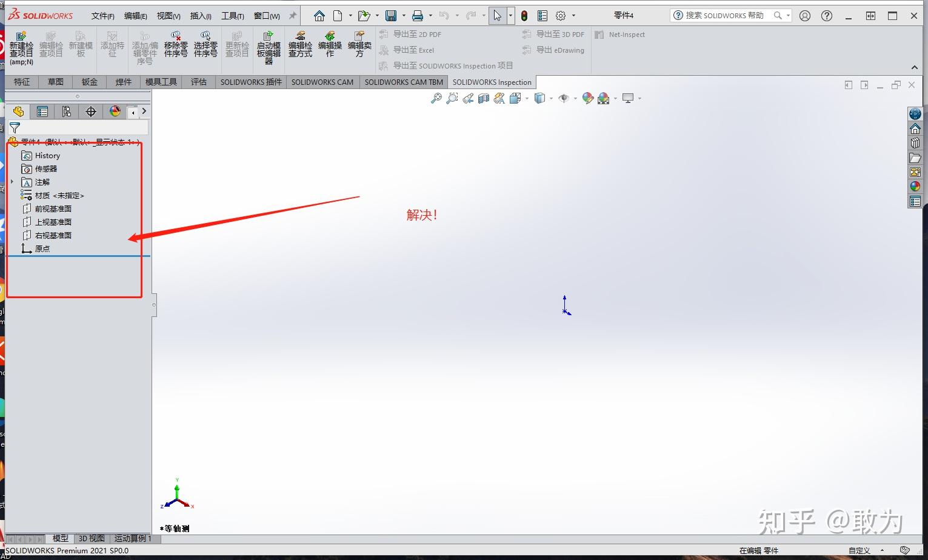Save the document with Save icon
Image resolution: width=928 pixels, height=560 pixels.
tap(391, 16)
